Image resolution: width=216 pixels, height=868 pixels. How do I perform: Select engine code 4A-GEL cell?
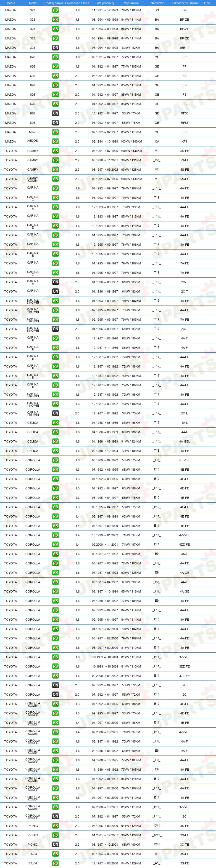pyautogui.click(x=185, y=441)
